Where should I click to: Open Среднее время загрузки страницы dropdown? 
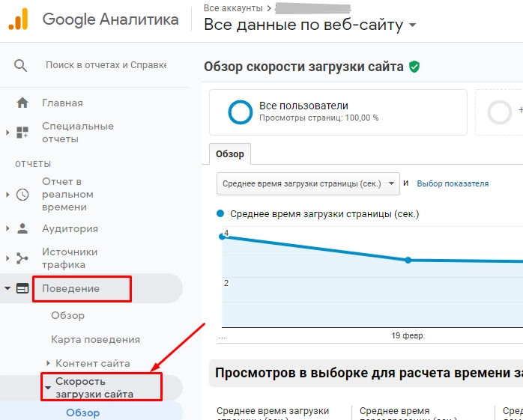coord(308,183)
